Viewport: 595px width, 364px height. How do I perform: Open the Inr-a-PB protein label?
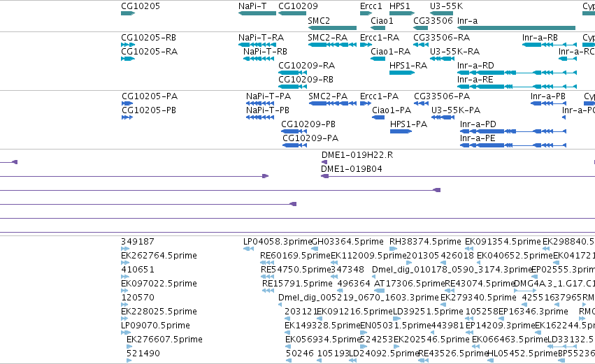click(x=548, y=96)
